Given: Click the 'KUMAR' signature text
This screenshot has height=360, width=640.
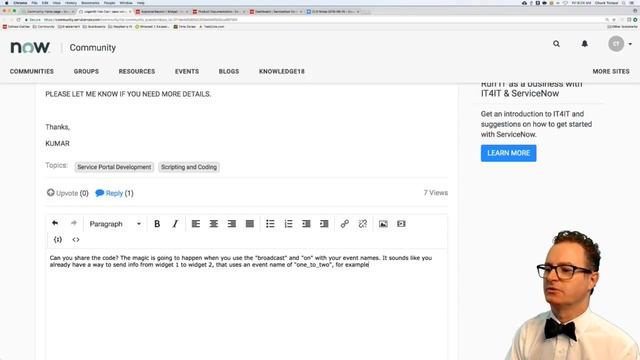Looking at the screenshot, I should tap(58, 144).
